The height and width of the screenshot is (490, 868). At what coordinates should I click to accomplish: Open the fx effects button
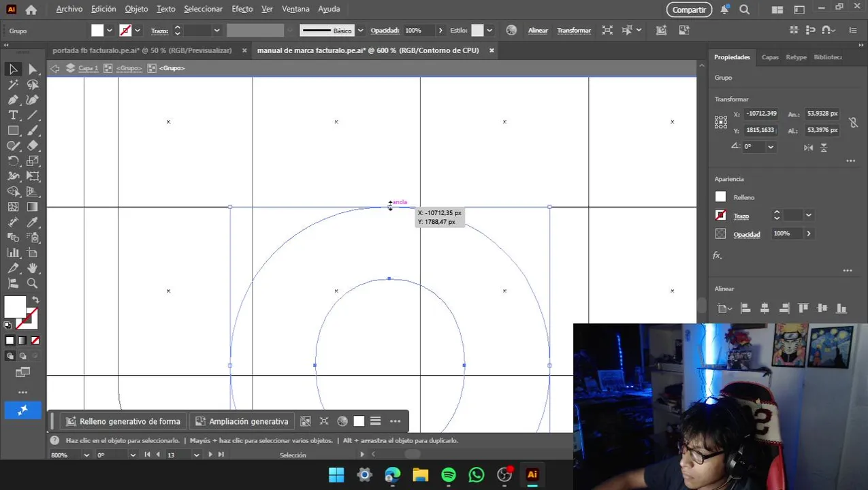(x=717, y=255)
